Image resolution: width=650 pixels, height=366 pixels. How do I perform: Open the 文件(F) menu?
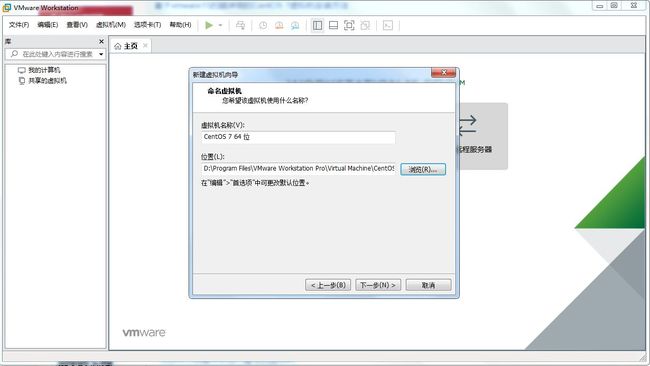pos(19,25)
